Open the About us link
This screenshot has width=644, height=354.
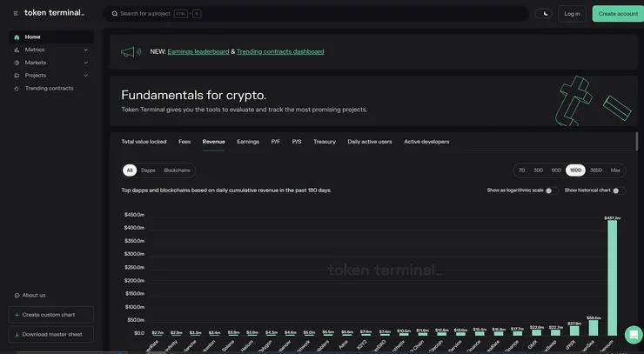pos(34,295)
